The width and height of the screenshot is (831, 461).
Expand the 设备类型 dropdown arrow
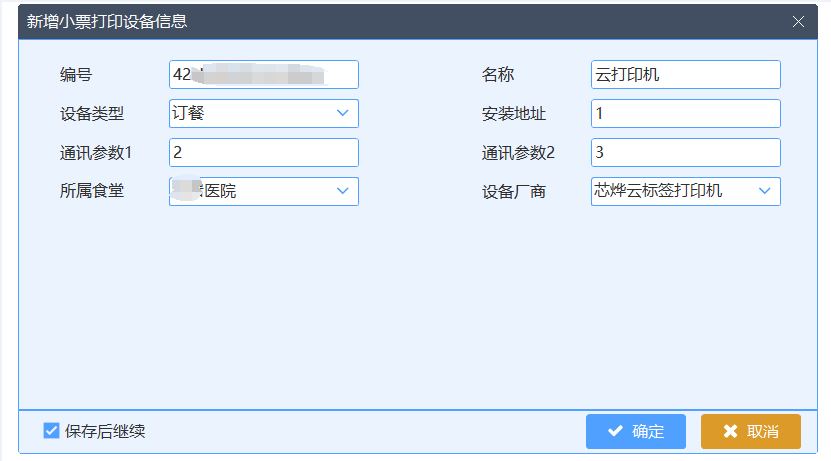(x=343, y=113)
